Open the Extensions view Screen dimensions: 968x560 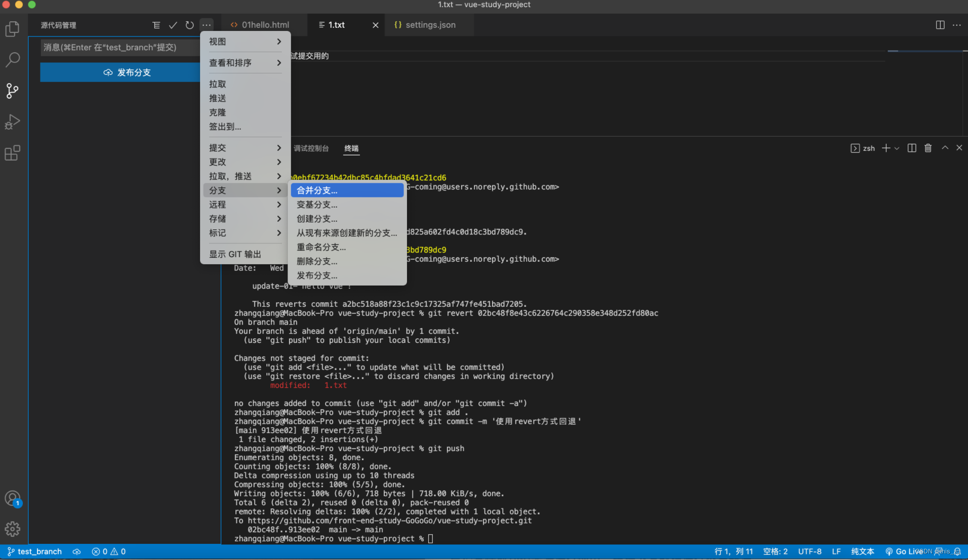point(13,153)
